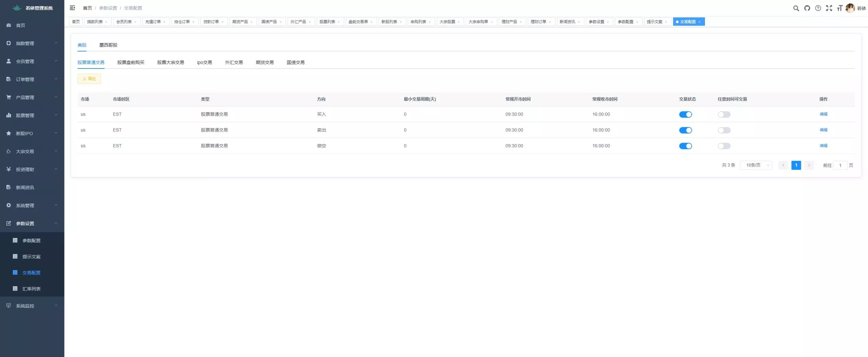The width and height of the screenshot is (868, 357).
Task: Disable trading status for the 买入 row
Action: click(x=685, y=115)
